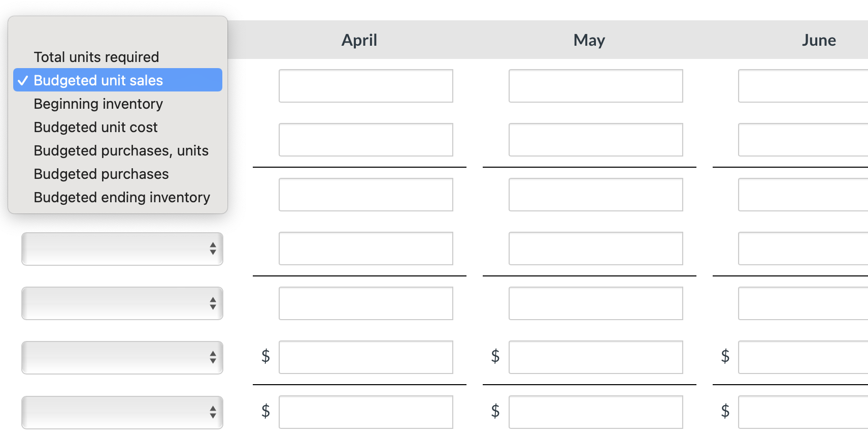Viewport: 868px width, 436px height.
Task: Click the first April input field
Action: (x=365, y=85)
